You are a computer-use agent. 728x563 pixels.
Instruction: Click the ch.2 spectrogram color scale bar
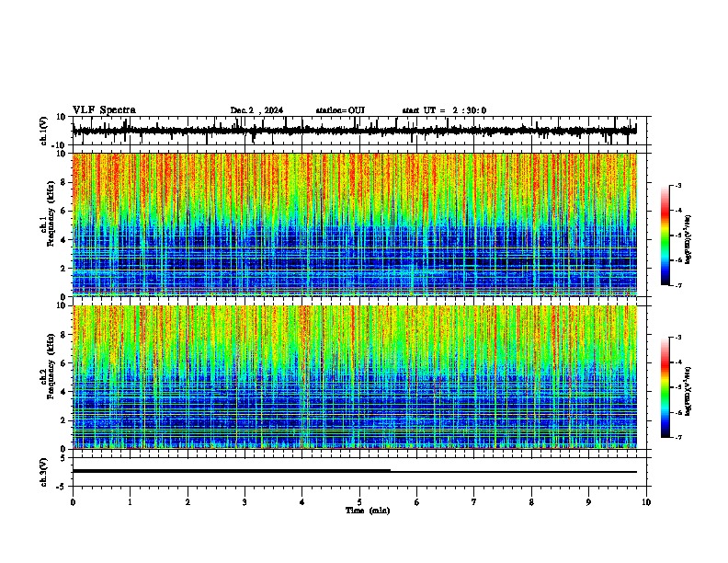(665, 387)
